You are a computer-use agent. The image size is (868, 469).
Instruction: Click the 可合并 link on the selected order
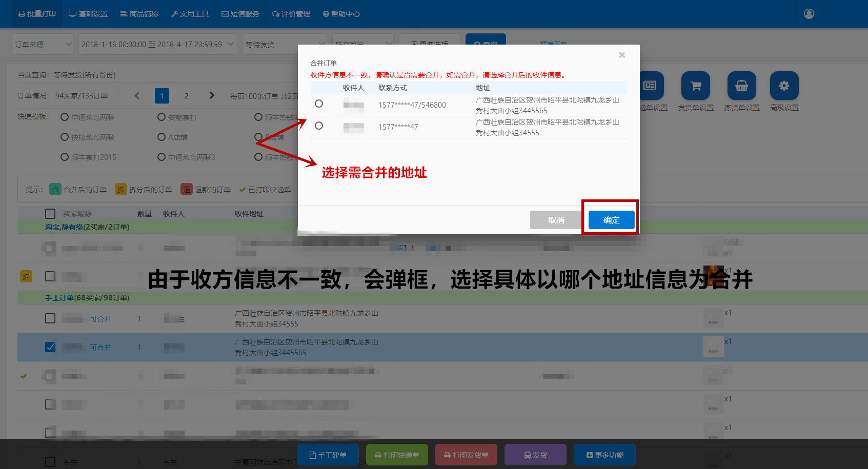[100, 347]
